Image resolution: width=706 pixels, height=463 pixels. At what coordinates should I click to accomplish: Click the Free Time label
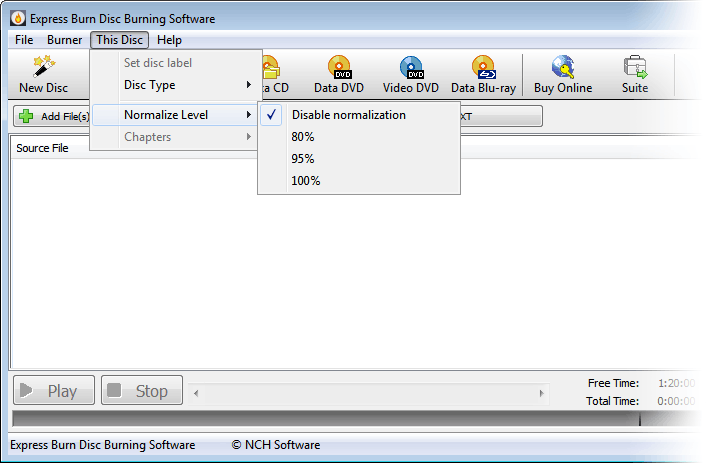pos(613,383)
